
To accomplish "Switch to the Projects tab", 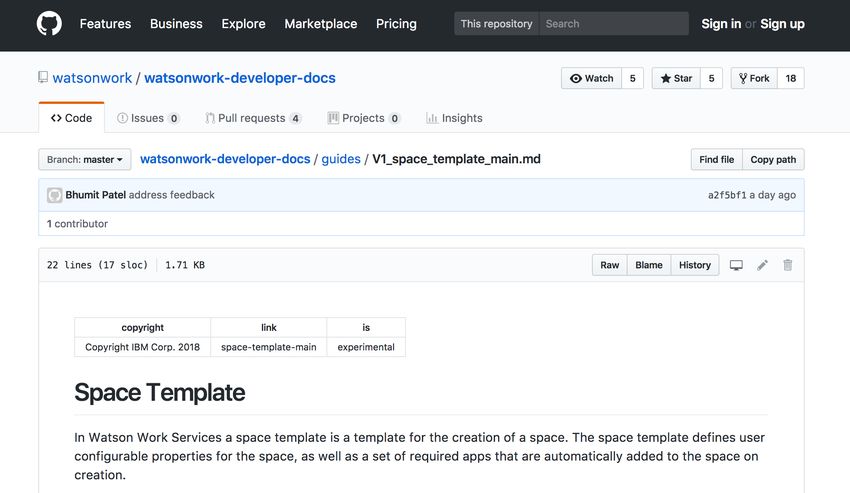I will coord(364,118).
